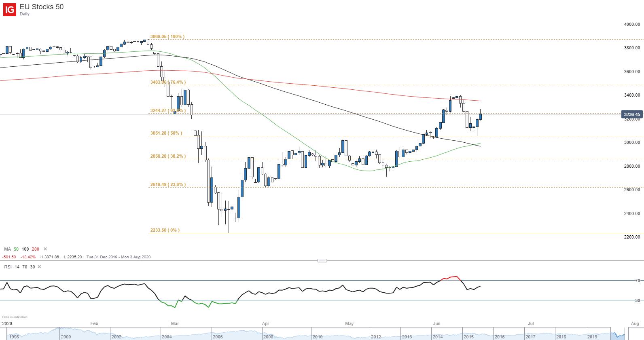This screenshot has height=340, width=644.
Task: Click the EU Stocks 50 title
Action: [x=42, y=6]
